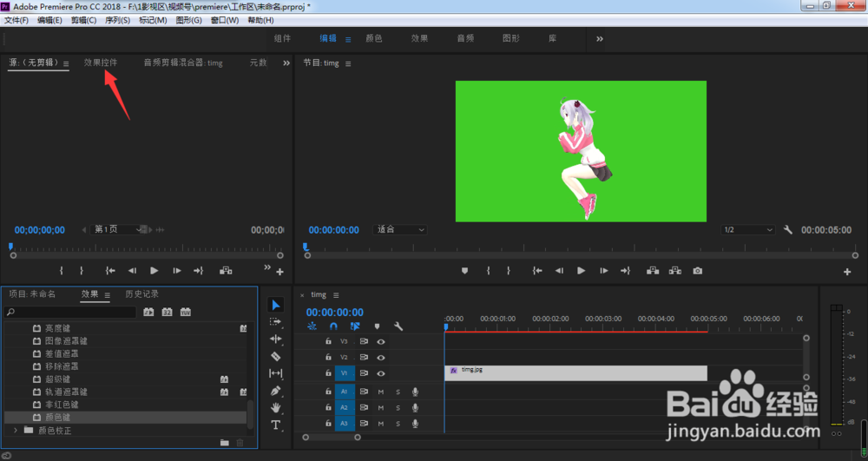Play the Source monitor
Image resolution: width=868 pixels, height=461 pixels.
pyautogui.click(x=154, y=271)
